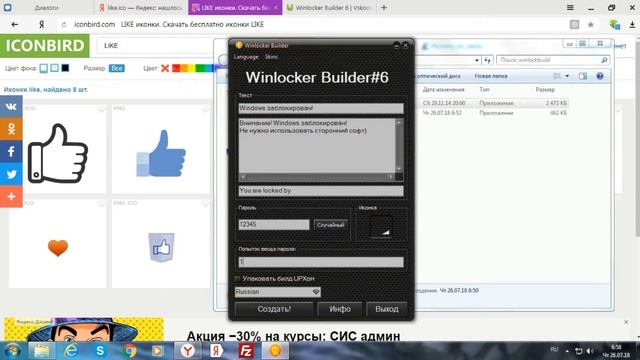Screen dimensions: 640x360
Task: Refresh Explorer address bar location
Action: tap(488, 60)
